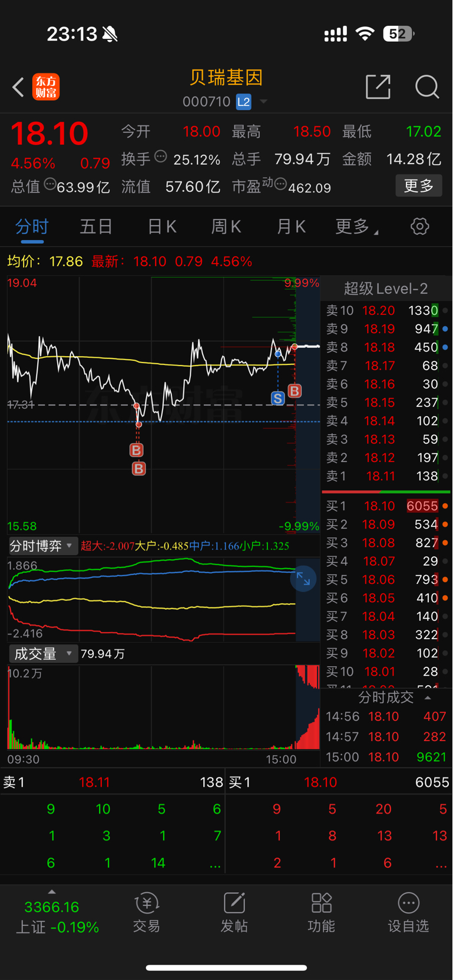
Task: Select 买2 row at 18.09
Action: tap(386, 524)
